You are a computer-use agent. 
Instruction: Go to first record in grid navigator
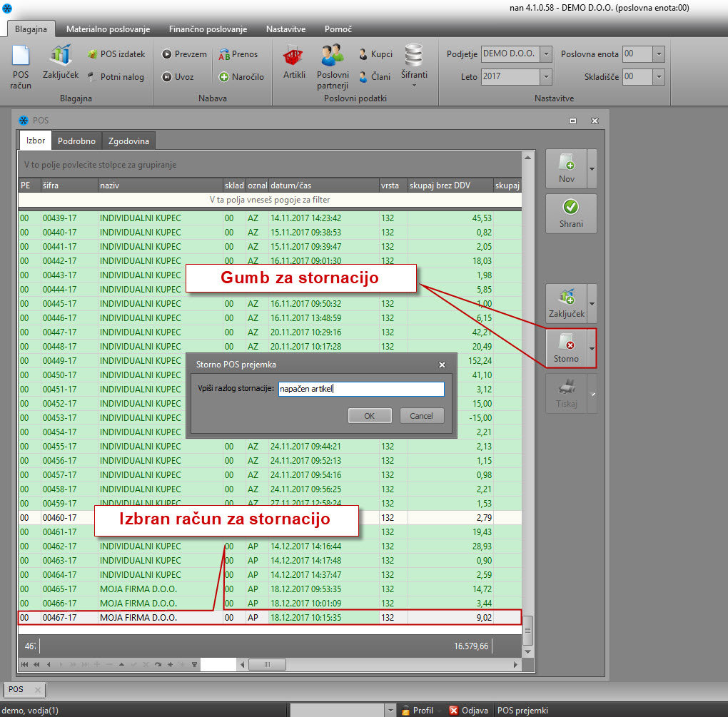click(24, 664)
